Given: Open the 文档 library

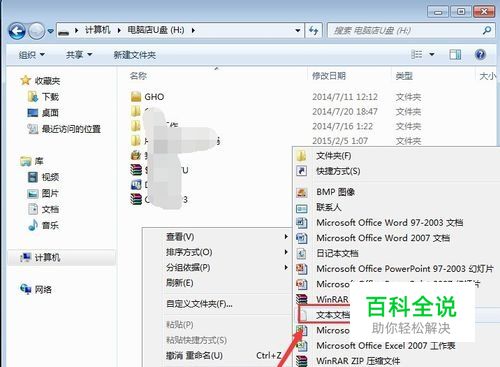Looking at the screenshot, I should pos(43,209).
